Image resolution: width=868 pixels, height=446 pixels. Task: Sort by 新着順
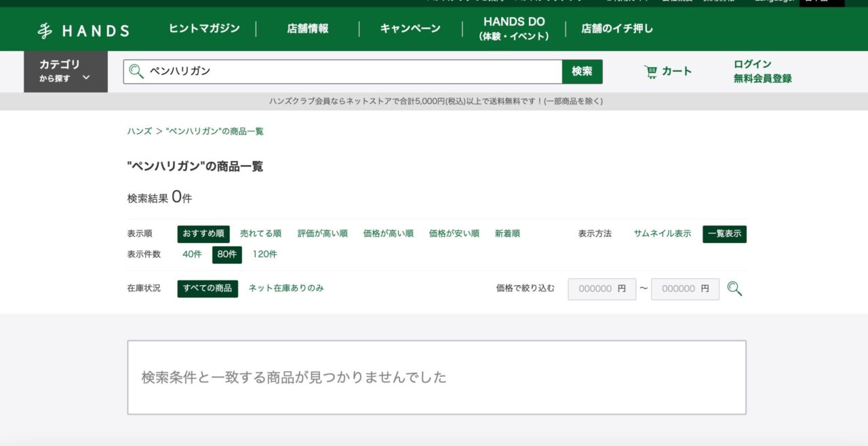pyautogui.click(x=507, y=234)
